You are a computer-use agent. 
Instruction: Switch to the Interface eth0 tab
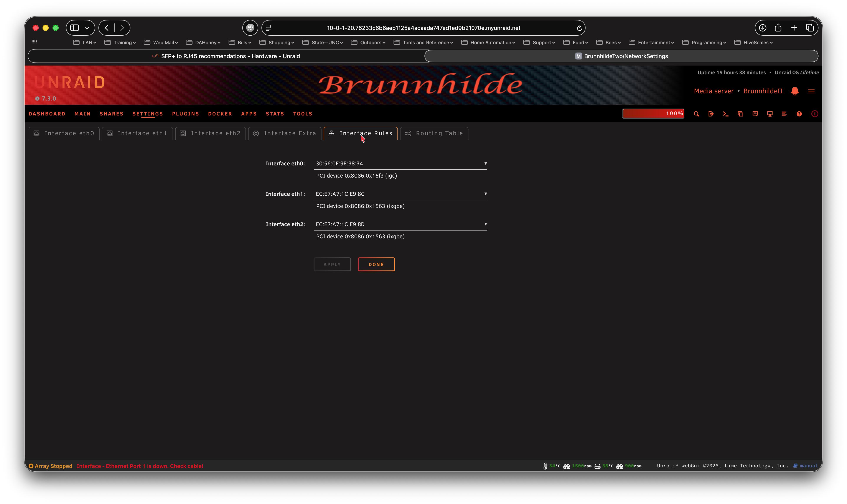[x=64, y=133]
